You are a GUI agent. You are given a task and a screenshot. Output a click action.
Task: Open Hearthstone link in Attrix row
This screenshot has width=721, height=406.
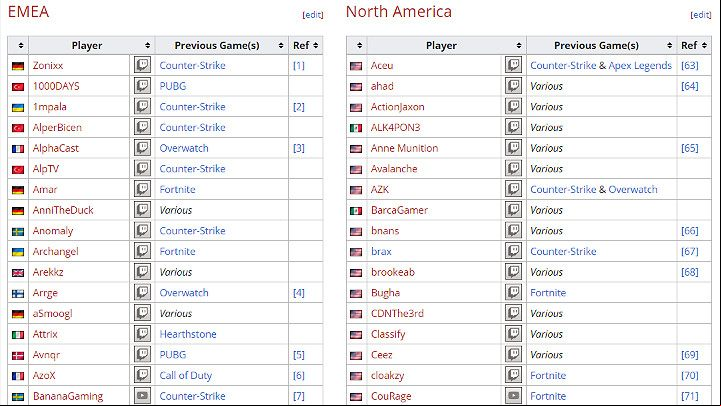pyautogui.click(x=188, y=334)
